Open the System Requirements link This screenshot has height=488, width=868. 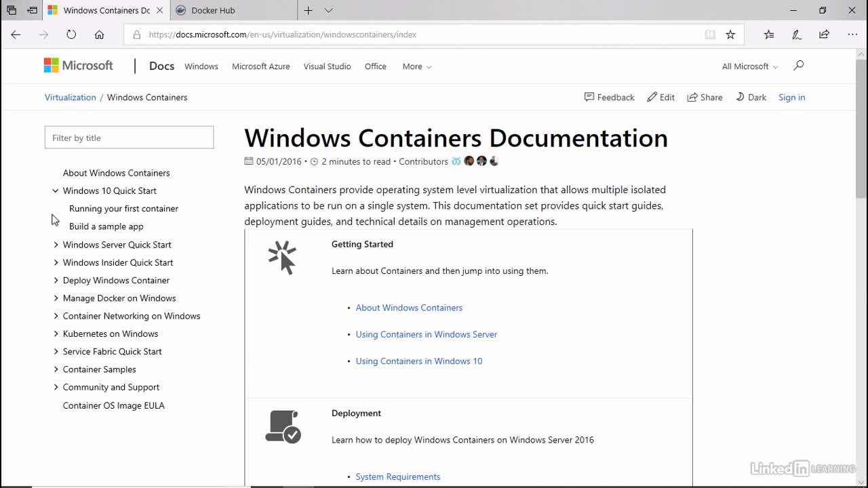point(398,476)
